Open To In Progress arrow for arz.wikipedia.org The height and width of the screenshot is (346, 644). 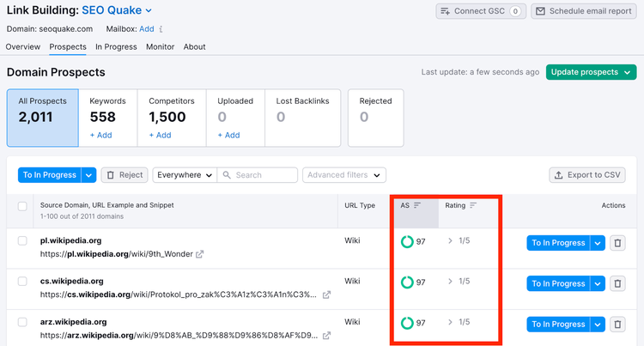598,325
